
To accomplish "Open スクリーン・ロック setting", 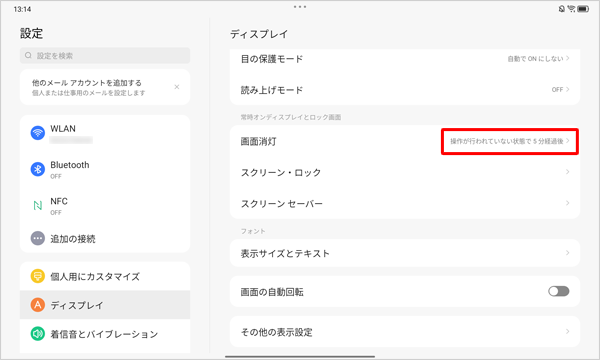I will tap(405, 172).
